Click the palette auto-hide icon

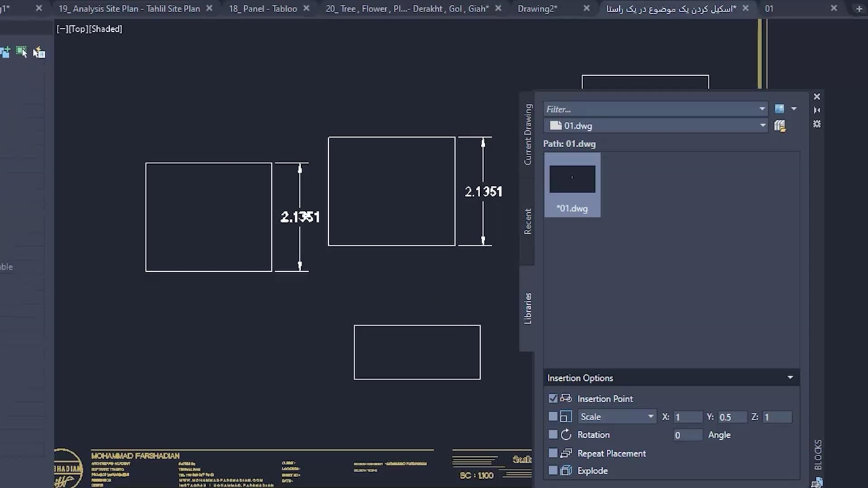pyautogui.click(x=816, y=110)
